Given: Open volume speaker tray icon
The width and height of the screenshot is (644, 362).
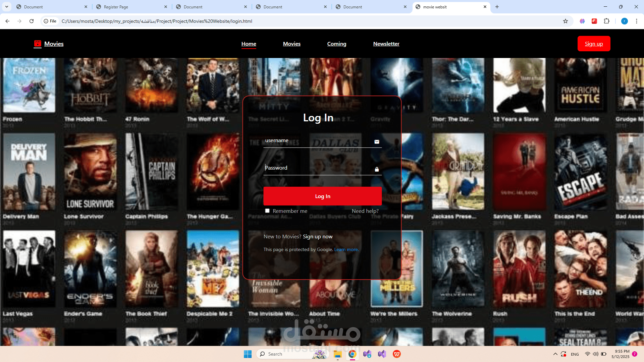Looking at the screenshot, I should click(595, 354).
